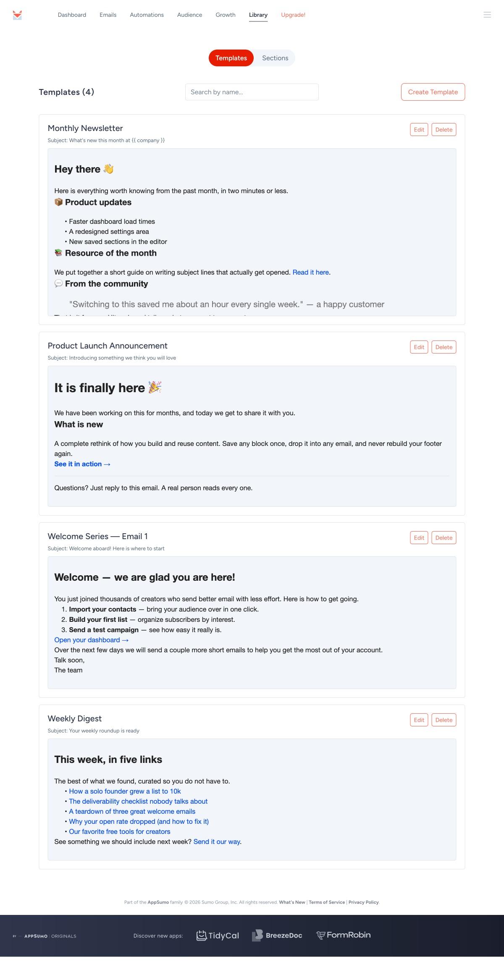The width and height of the screenshot is (504, 980).
Task: Open the BreezeDoc app logo
Action: (x=277, y=935)
